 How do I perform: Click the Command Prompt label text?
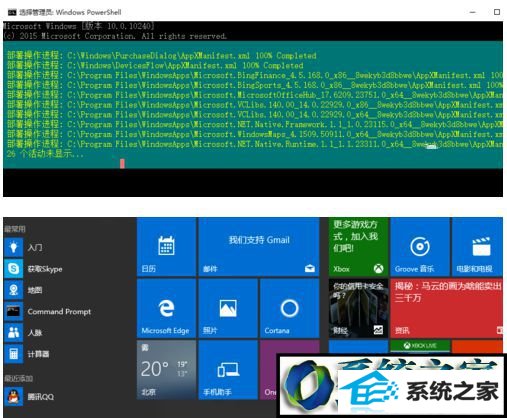(x=59, y=311)
